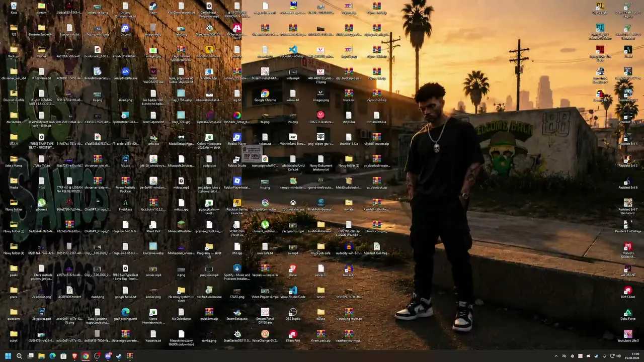The height and width of the screenshot is (362, 644).
Task: Open Task View from the taskbar
Action: click(30, 356)
